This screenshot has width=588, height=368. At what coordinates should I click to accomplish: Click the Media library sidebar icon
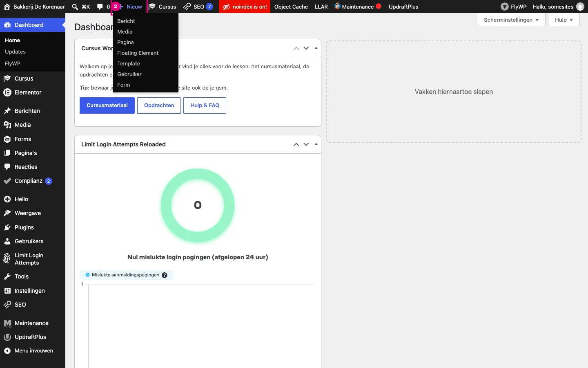[7, 125]
